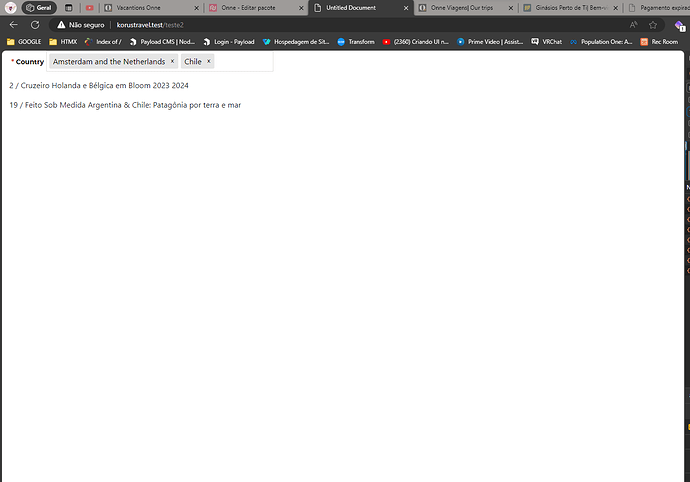Viewport: 690px width, 482px height.
Task: Remove Amsterdam and the Netherlands tag
Action: 172,62
